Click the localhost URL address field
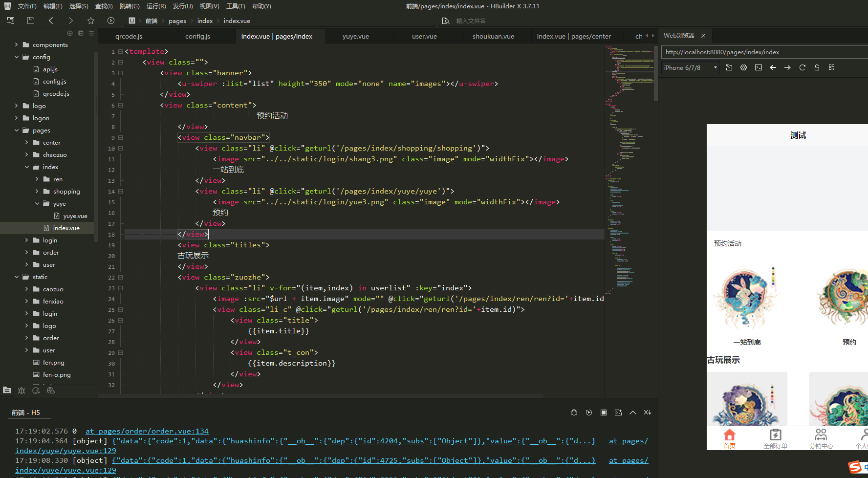 (762, 52)
